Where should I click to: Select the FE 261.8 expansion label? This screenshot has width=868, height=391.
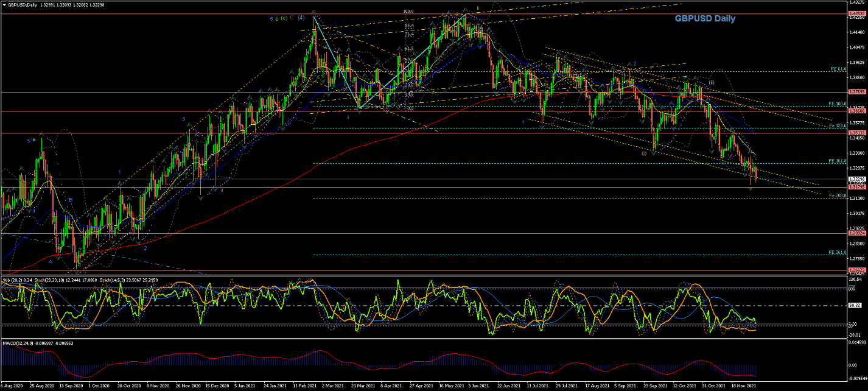(x=837, y=252)
